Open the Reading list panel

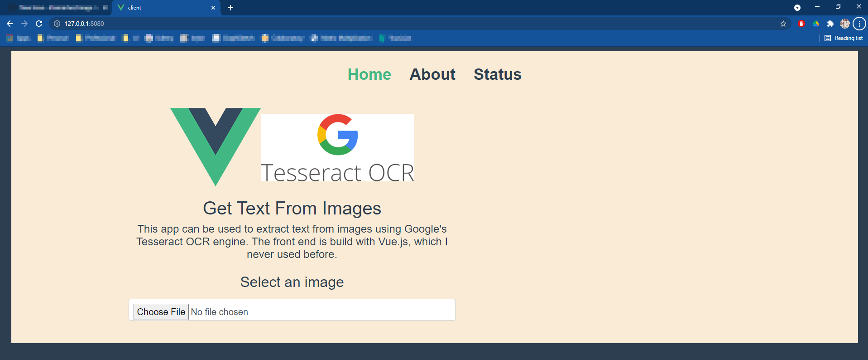(x=844, y=38)
